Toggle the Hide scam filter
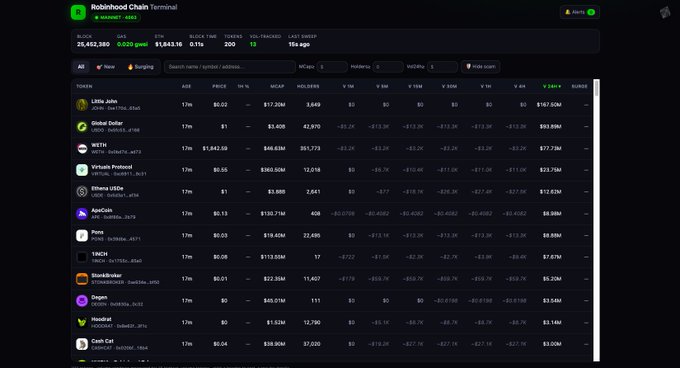This screenshot has width=680, height=368. (481, 67)
